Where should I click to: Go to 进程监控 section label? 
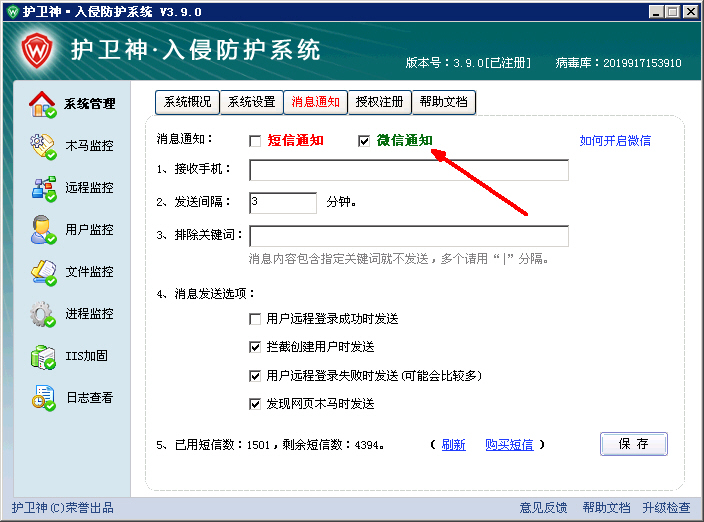pos(89,314)
